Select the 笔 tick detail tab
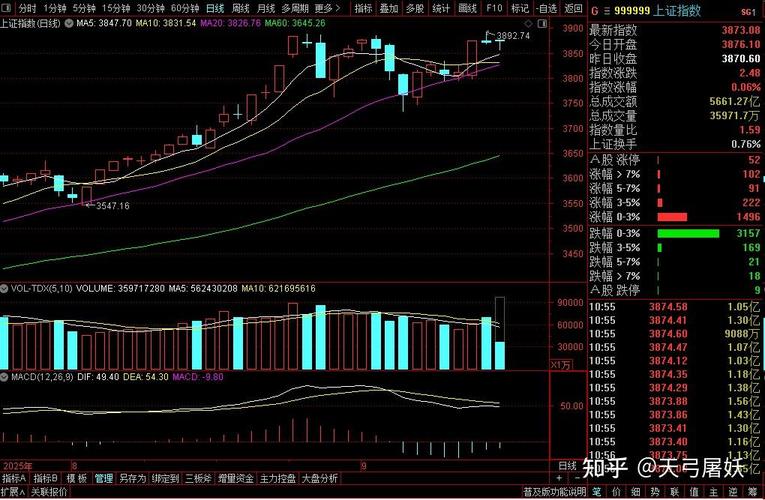This screenshot has height=500, width=765. [596, 492]
